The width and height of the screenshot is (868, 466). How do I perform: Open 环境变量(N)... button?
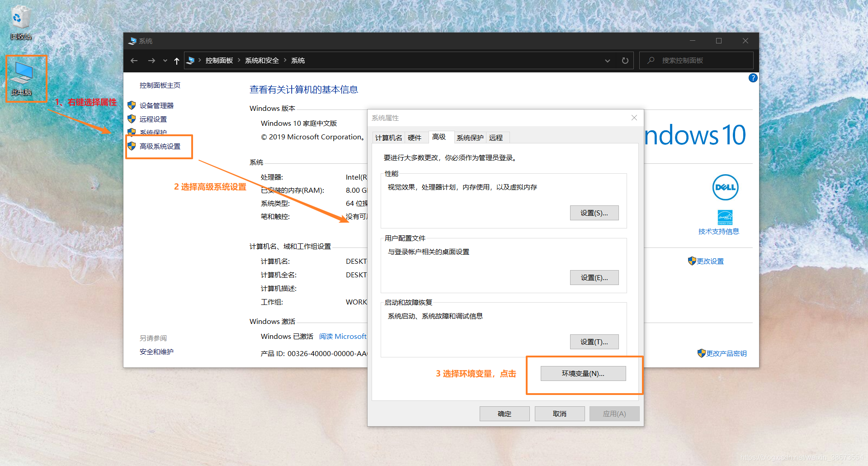pos(583,374)
